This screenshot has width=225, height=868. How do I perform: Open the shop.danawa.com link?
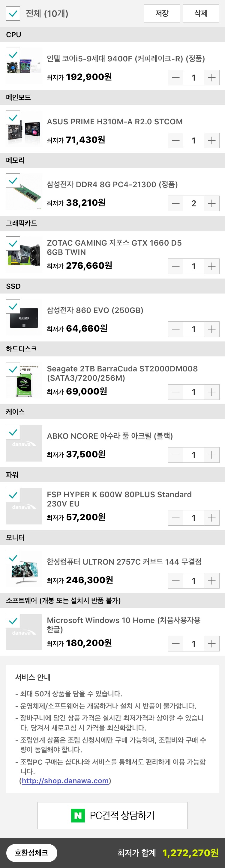click(65, 781)
